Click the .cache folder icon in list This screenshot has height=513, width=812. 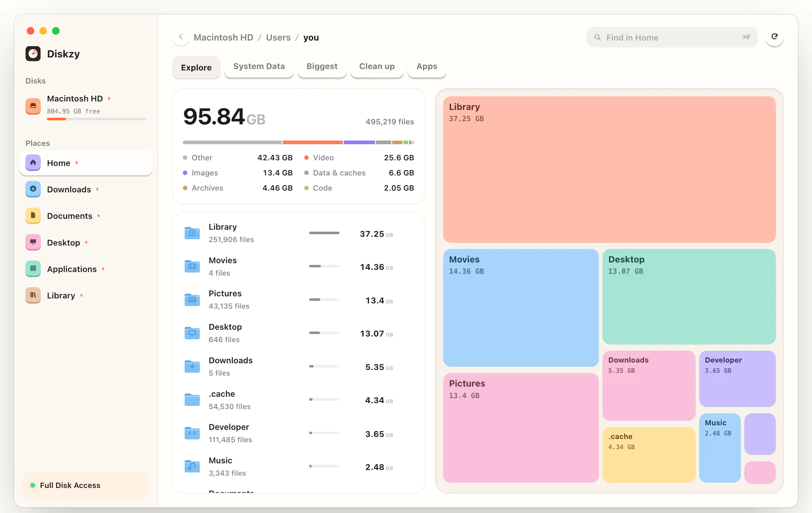tap(192, 400)
